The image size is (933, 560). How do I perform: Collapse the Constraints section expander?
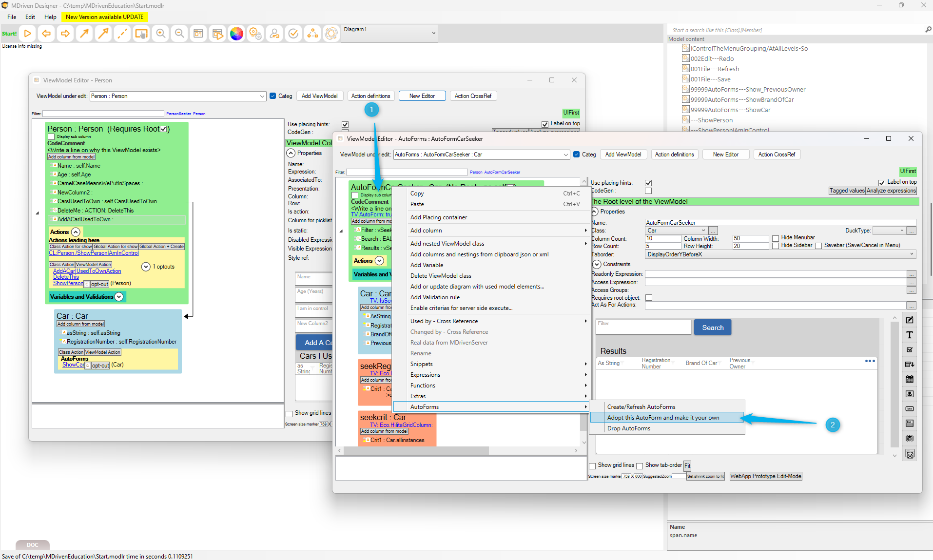click(597, 264)
